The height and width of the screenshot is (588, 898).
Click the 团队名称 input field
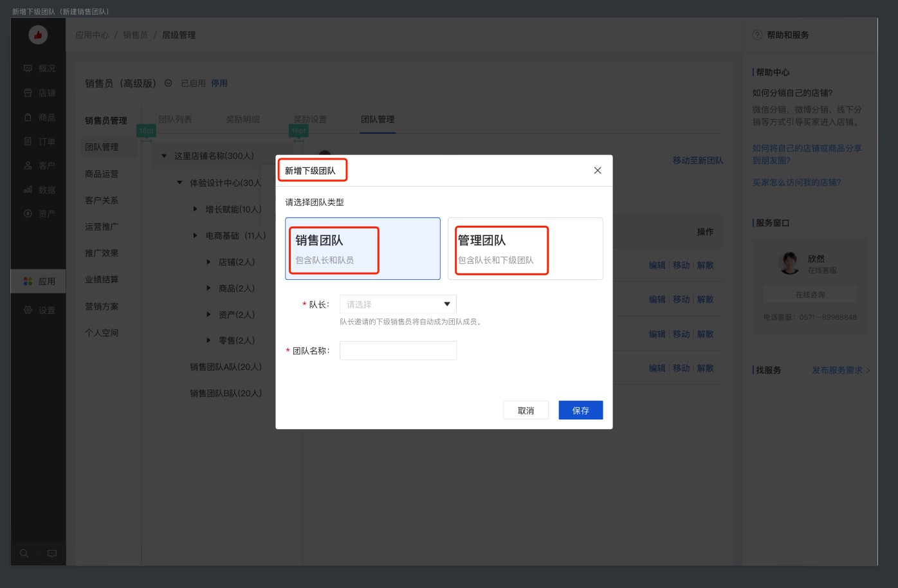pyautogui.click(x=398, y=351)
